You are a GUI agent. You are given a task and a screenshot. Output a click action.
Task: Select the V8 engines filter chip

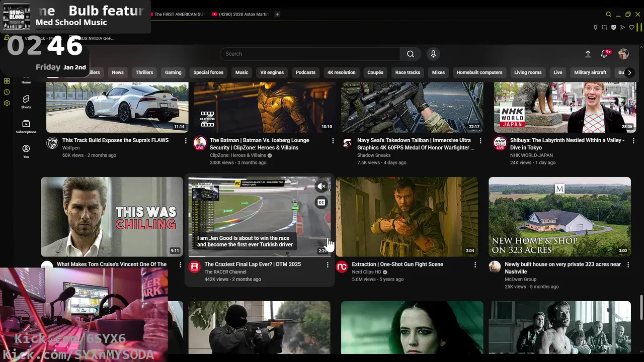point(272,72)
